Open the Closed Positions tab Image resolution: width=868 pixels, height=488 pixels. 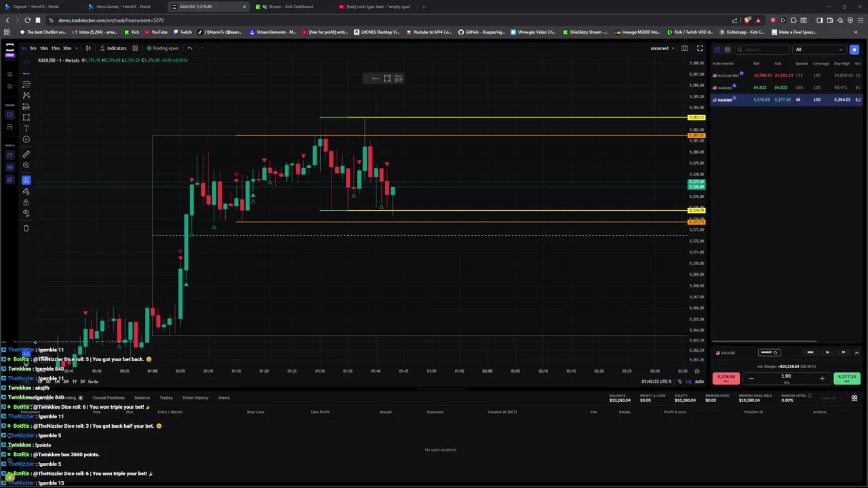pyautogui.click(x=108, y=398)
